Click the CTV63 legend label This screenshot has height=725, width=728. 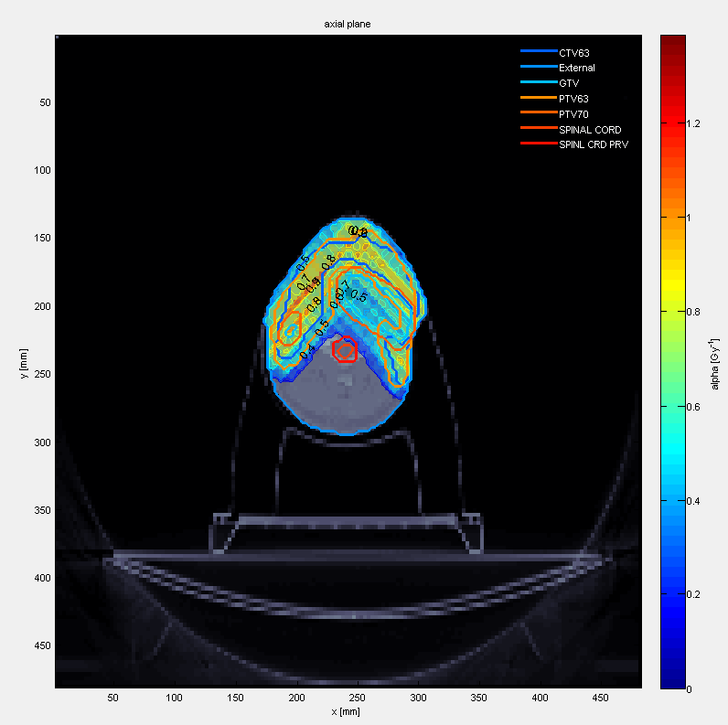point(573,53)
